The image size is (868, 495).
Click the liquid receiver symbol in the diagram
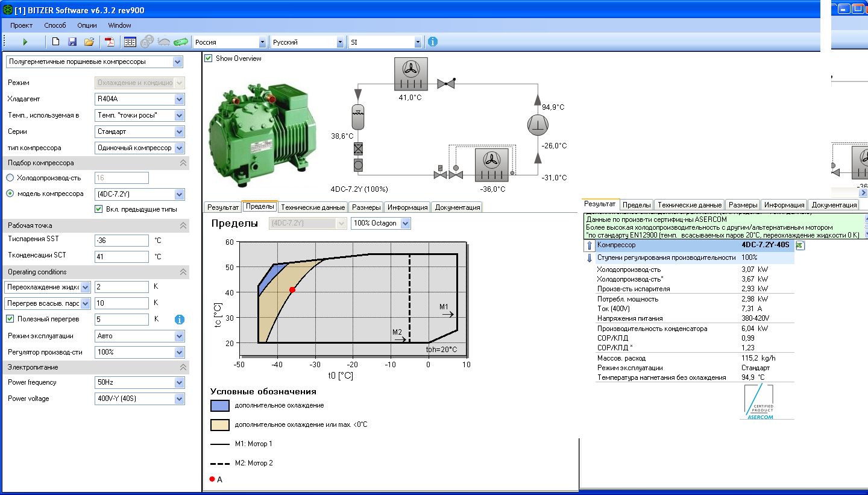(x=357, y=116)
